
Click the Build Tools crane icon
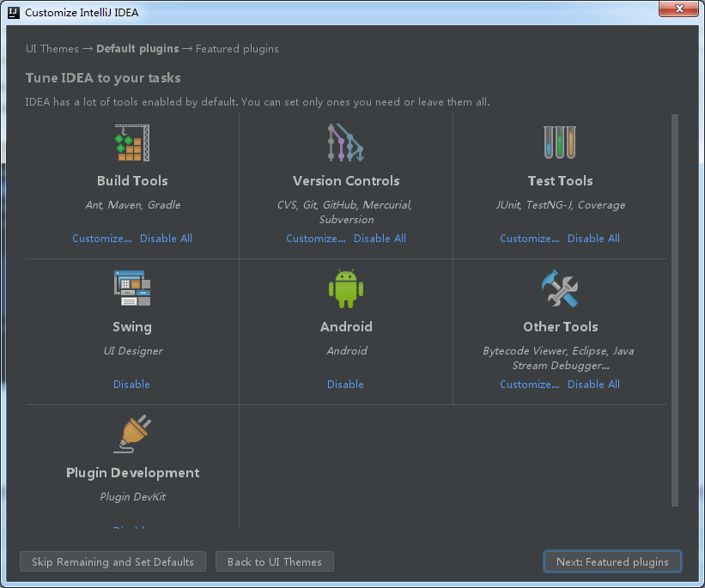(132, 142)
